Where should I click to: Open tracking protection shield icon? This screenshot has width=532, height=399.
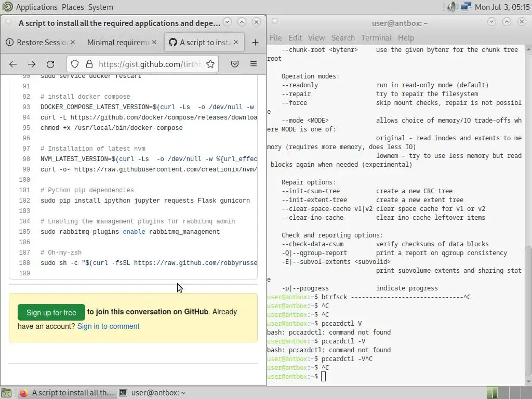75,64
